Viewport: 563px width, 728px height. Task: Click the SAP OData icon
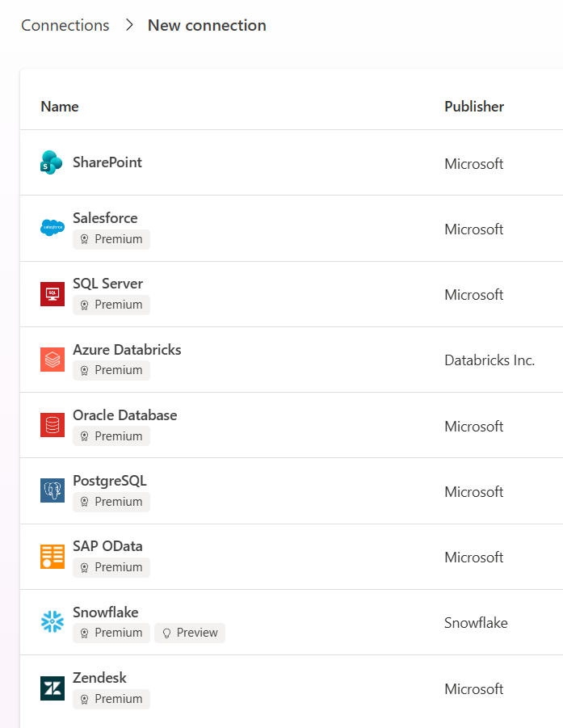point(52,557)
